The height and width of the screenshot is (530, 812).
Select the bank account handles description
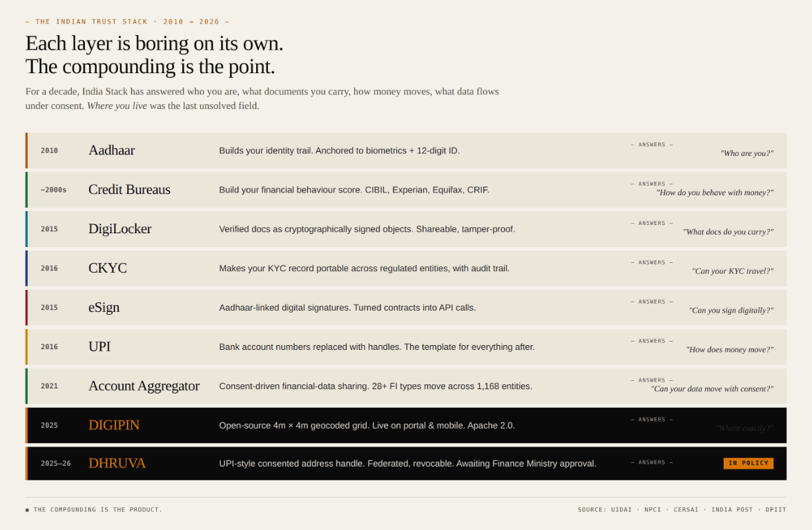(x=377, y=347)
